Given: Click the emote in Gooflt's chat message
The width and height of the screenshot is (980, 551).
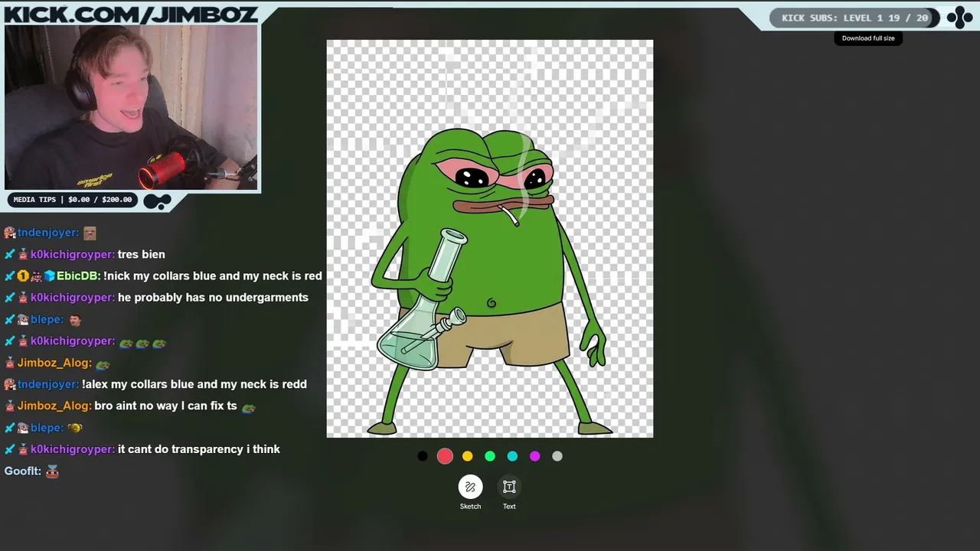Looking at the screenshot, I should pos(52,471).
